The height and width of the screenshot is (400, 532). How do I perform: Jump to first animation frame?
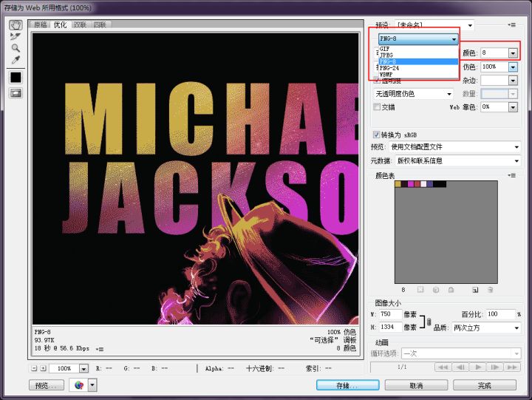(443, 367)
